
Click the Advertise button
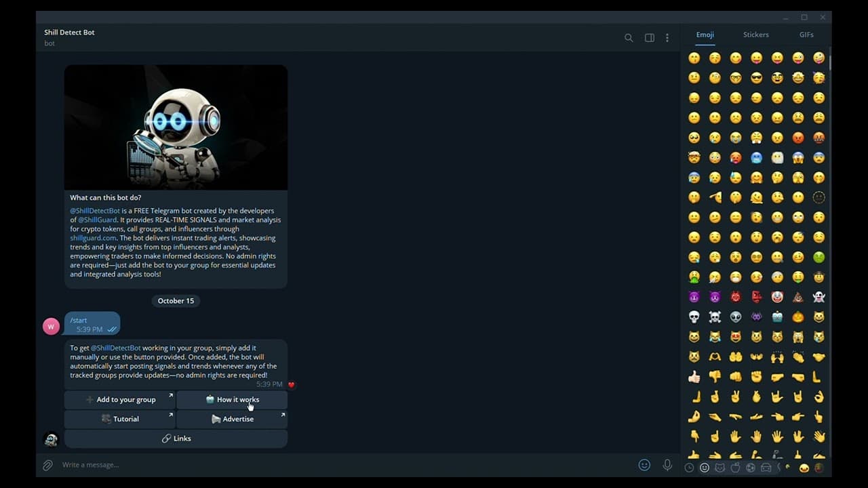tap(232, 419)
